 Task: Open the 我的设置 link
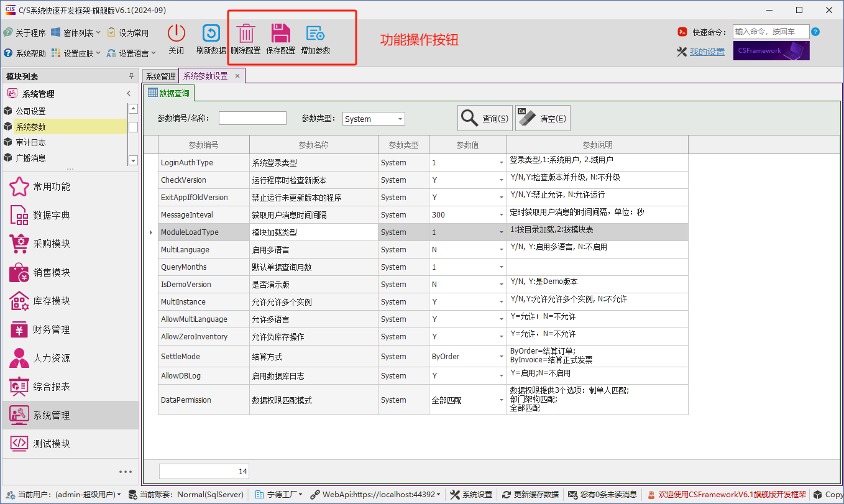[707, 52]
